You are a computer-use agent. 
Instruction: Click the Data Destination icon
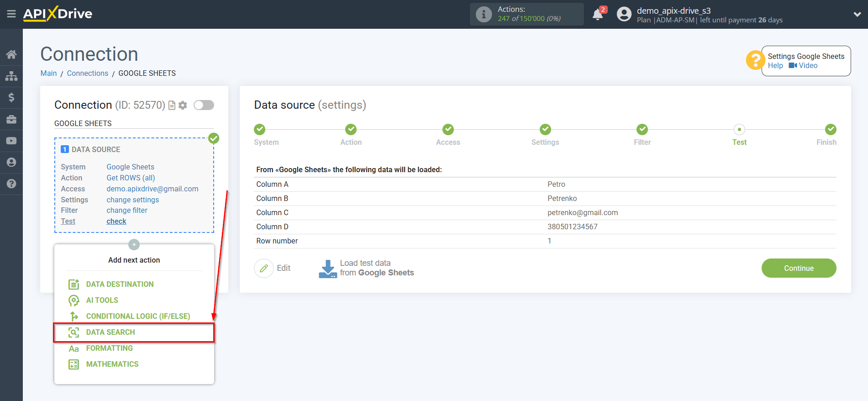74,284
